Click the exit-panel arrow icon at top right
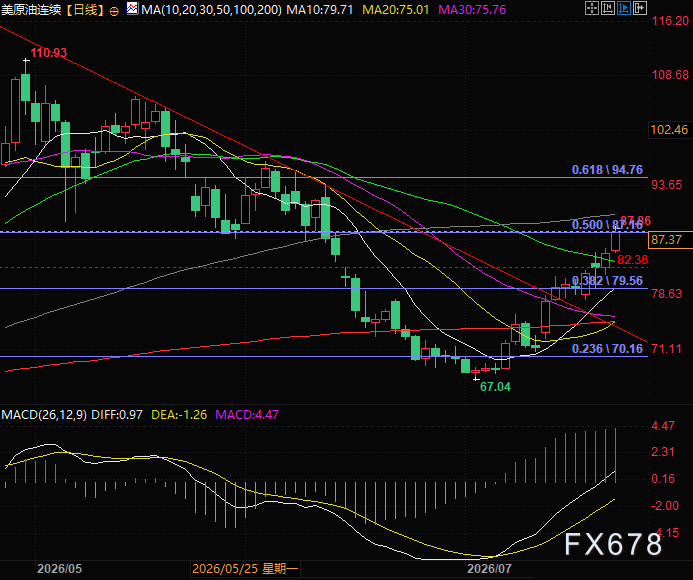The image size is (693, 580). point(640,8)
